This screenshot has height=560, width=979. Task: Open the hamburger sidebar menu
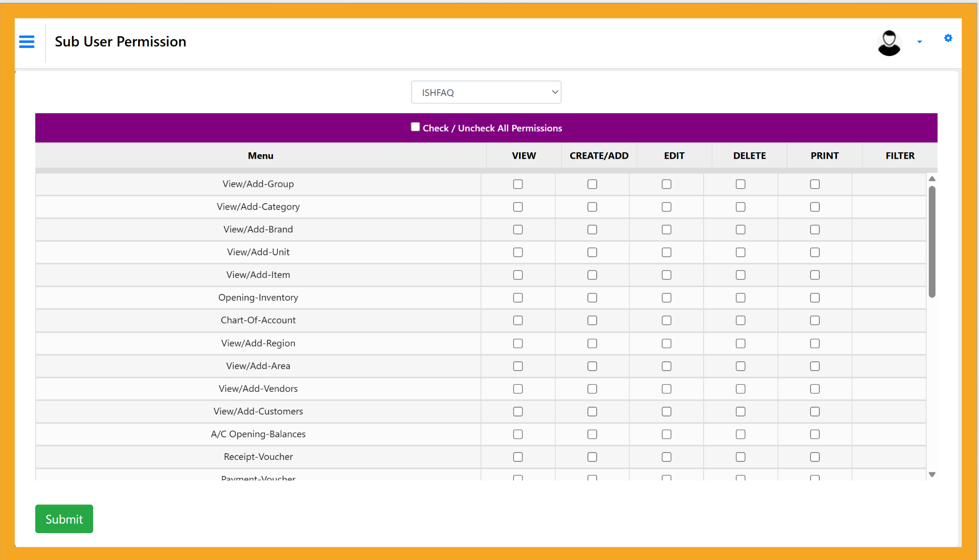point(27,42)
